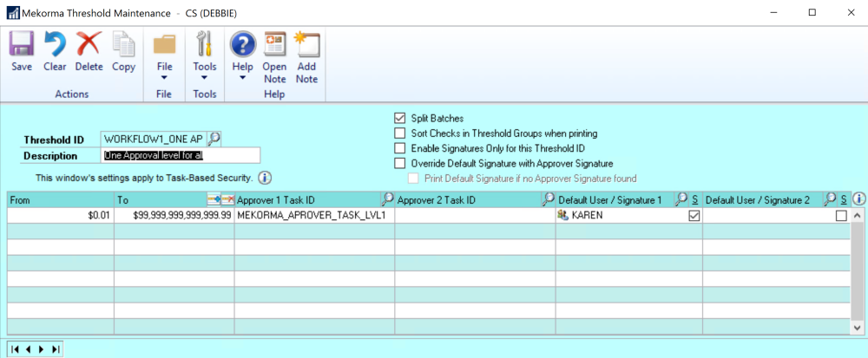Click the Threshold ID label

pyautogui.click(x=53, y=140)
